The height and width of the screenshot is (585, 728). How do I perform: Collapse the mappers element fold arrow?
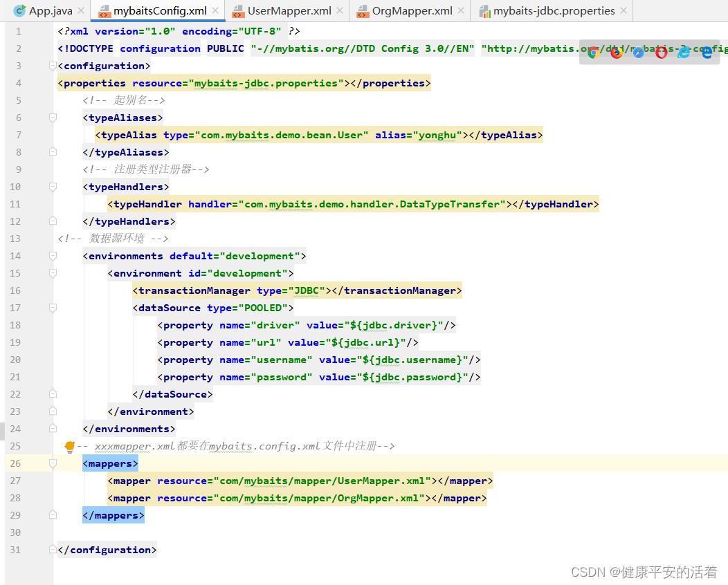point(53,463)
